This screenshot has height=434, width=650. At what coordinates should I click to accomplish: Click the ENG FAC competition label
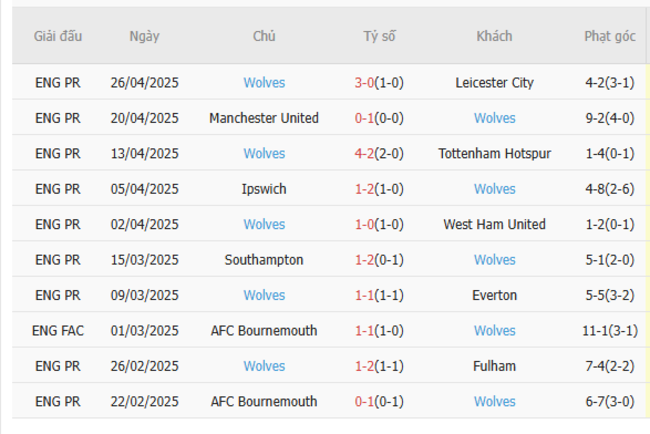point(58,331)
